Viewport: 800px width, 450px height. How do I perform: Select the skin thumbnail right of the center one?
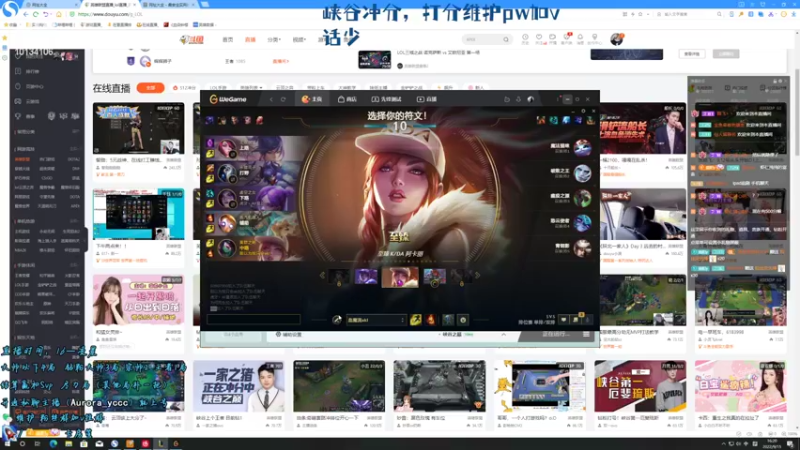tap(434, 277)
